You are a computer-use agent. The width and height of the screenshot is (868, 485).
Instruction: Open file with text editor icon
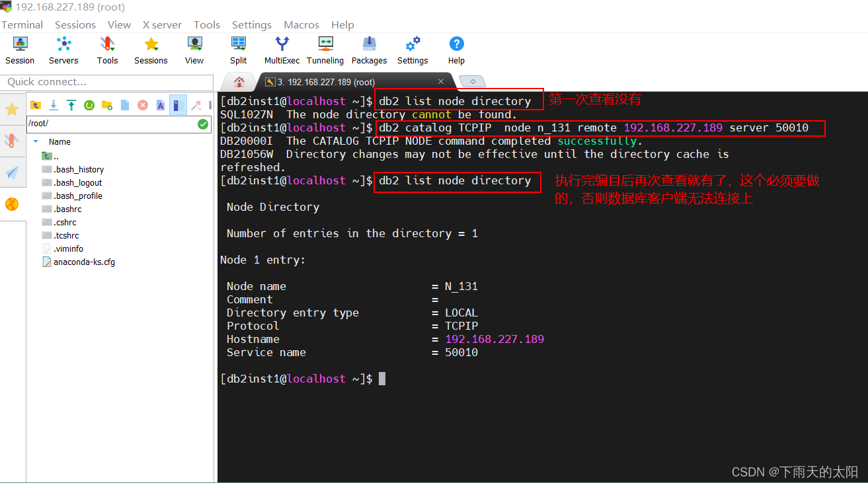pos(161,105)
